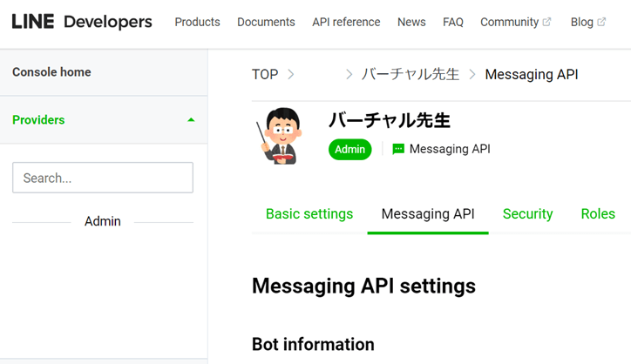Click the Blog external-link icon

coord(601,22)
